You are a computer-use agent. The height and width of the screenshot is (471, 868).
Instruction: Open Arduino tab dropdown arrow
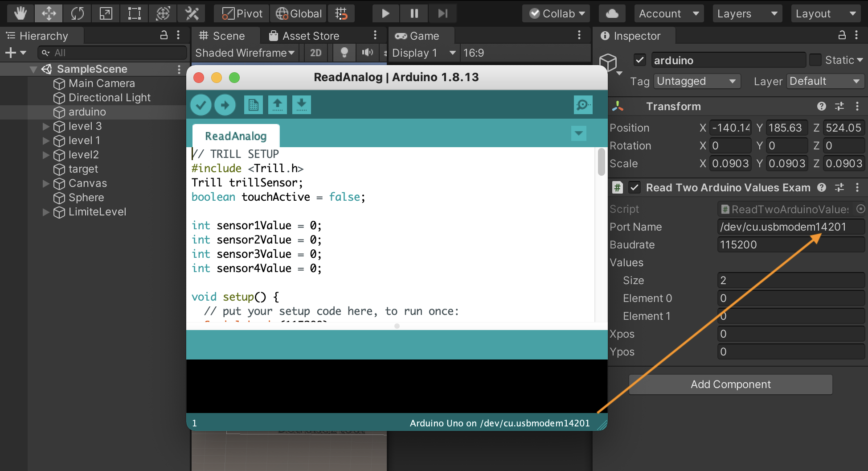pyautogui.click(x=579, y=133)
